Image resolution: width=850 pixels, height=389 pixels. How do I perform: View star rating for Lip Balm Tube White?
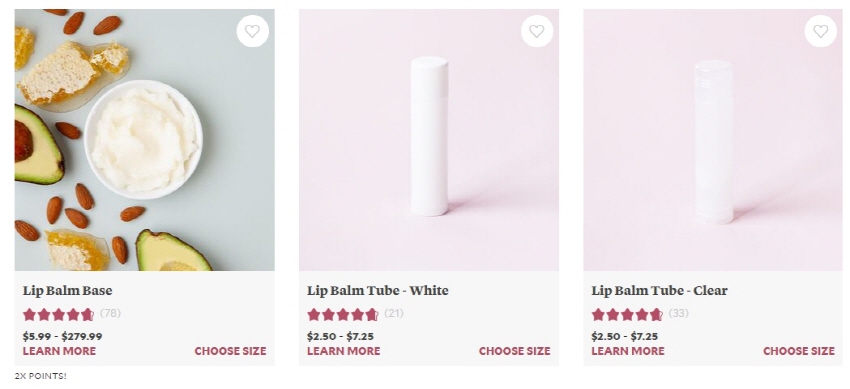tap(343, 314)
